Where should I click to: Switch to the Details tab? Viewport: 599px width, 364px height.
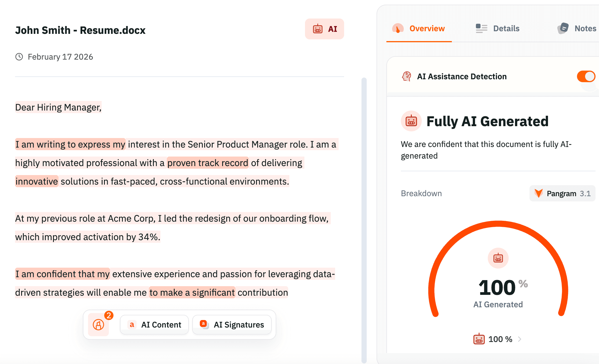[x=497, y=28]
